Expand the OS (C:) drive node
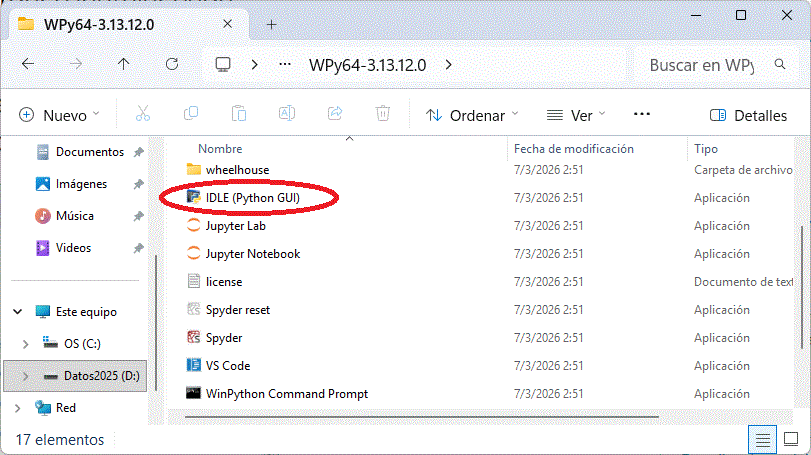This screenshot has width=811, height=455. point(25,344)
